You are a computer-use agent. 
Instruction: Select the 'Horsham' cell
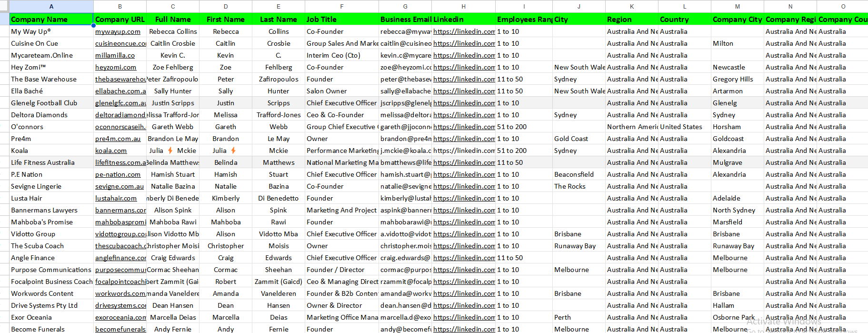coord(738,127)
